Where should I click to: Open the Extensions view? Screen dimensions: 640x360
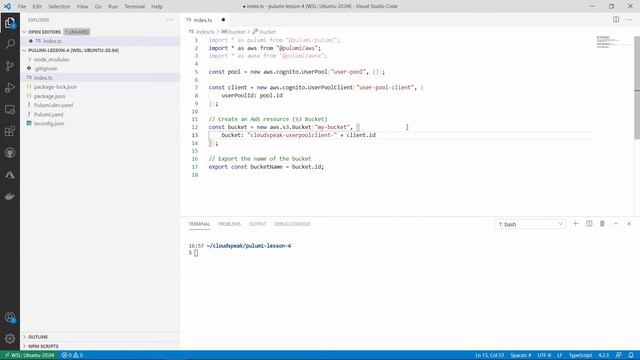tap(10, 131)
